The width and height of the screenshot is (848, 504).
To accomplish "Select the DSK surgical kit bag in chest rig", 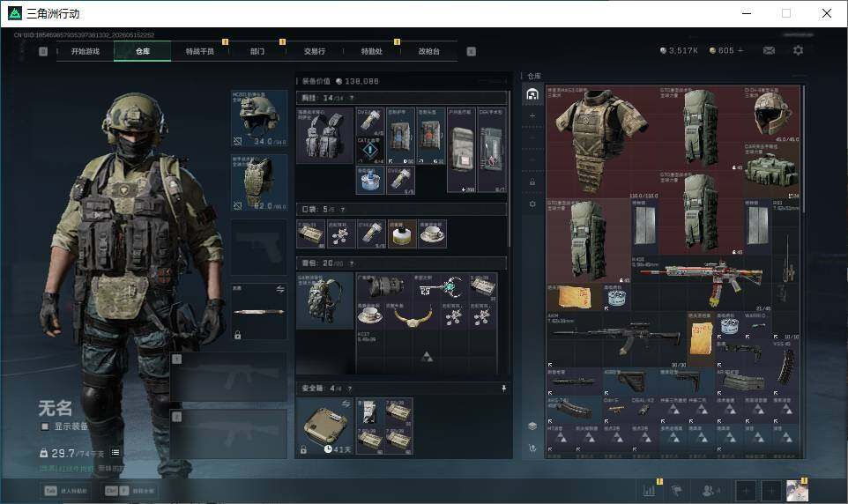I will click(492, 151).
